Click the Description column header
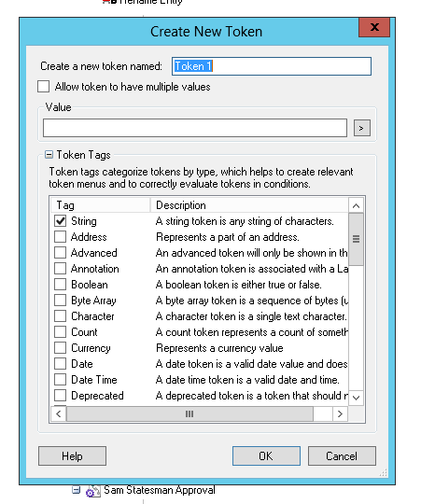 249,205
